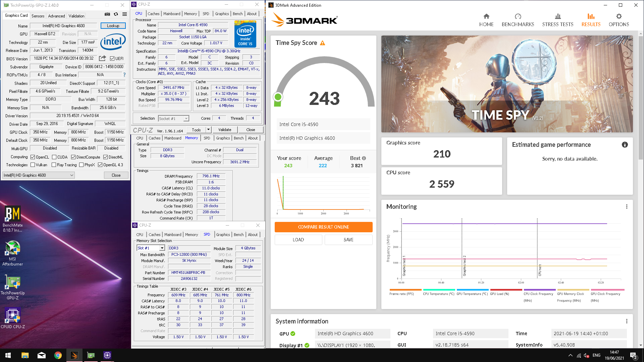The height and width of the screenshot is (362, 644).
Task: Click info icon next to Best score
Action: pyautogui.click(x=364, y=158)
